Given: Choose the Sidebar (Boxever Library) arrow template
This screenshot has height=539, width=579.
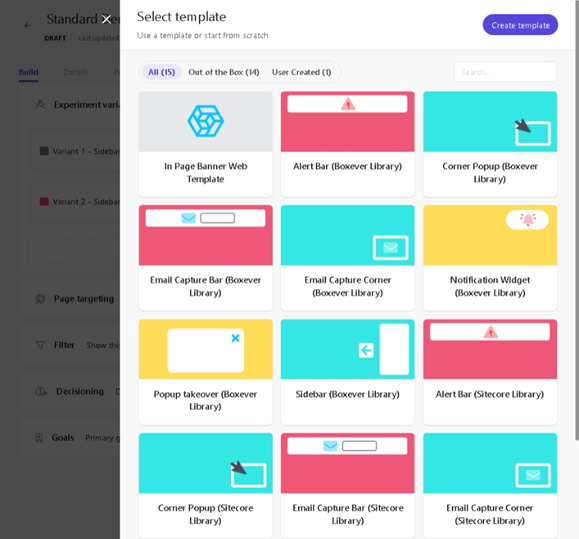Looking at the screenshot, I should 347,372.
